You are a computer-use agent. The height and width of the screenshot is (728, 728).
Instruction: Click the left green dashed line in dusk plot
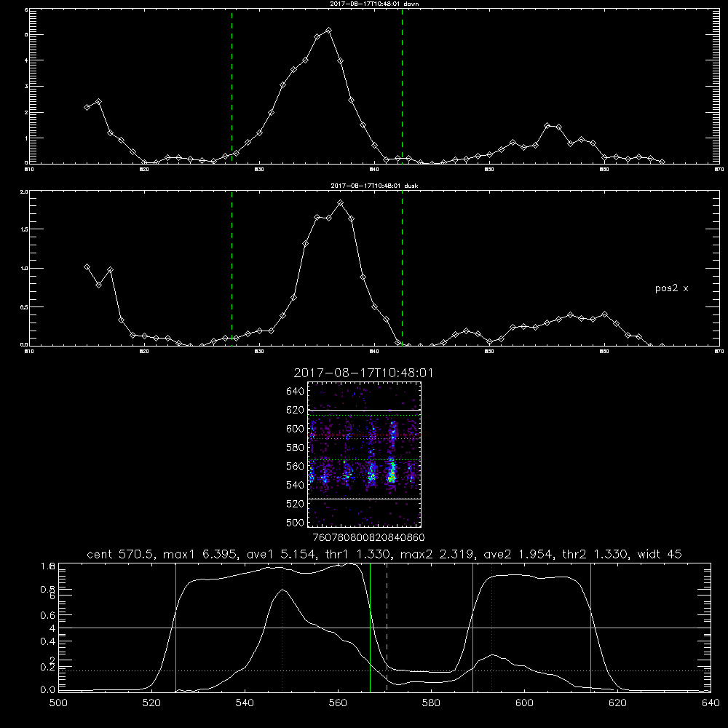[x=232, y=268]
